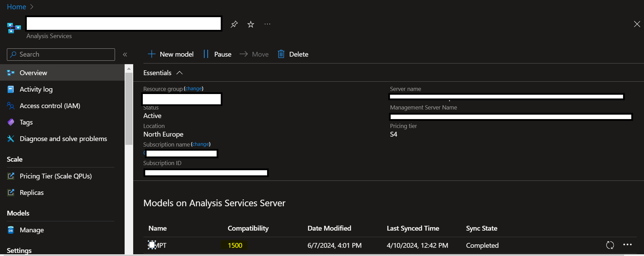Change the subscription name link
644x256 pixels.
point(201,144)
